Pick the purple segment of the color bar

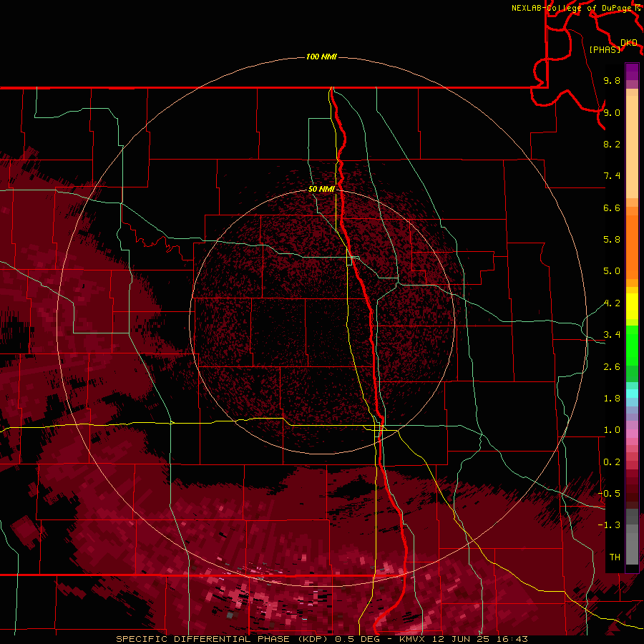pos(632,72)
